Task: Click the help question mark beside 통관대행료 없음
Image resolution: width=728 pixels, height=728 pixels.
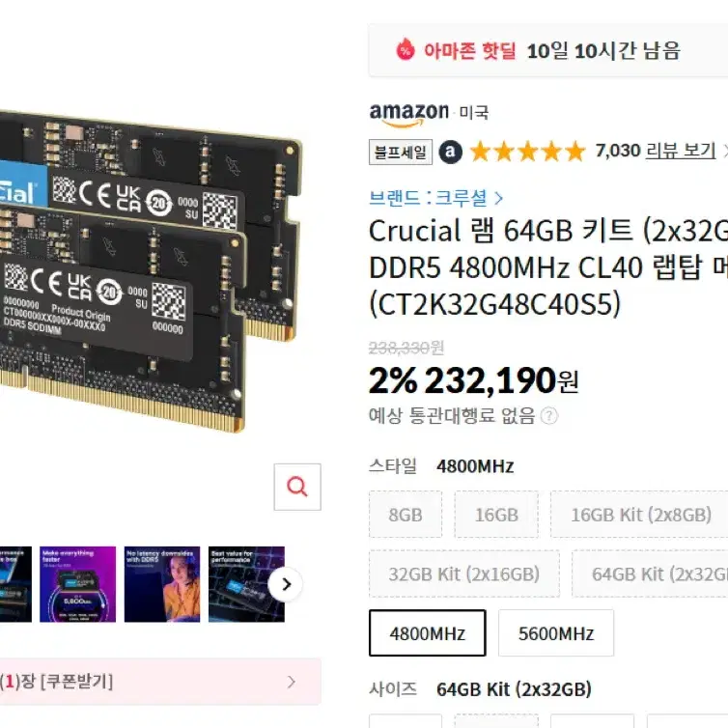Action: (549, 416)
